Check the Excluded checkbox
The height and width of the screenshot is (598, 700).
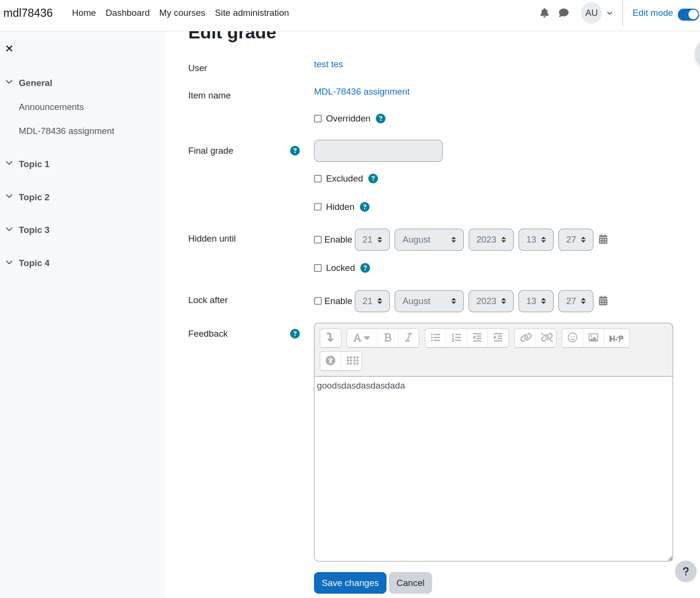pos(318,179)
